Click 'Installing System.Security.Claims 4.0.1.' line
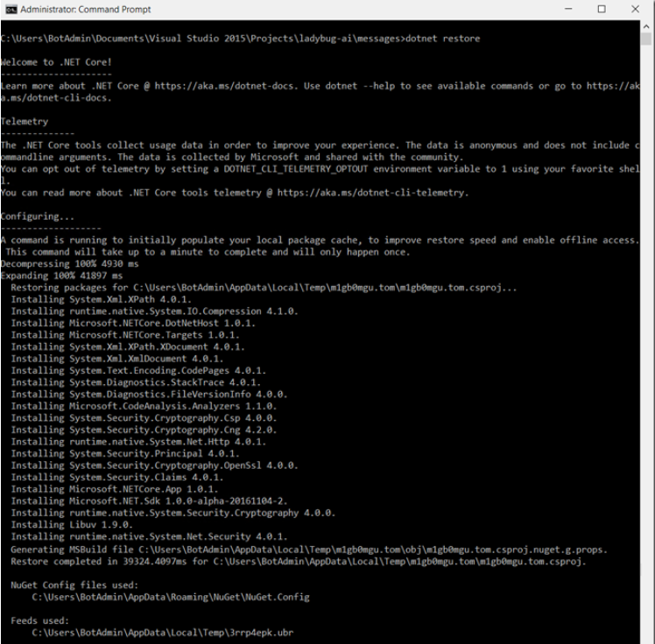This screenshot has width=655, height=644. coord(117,477)
